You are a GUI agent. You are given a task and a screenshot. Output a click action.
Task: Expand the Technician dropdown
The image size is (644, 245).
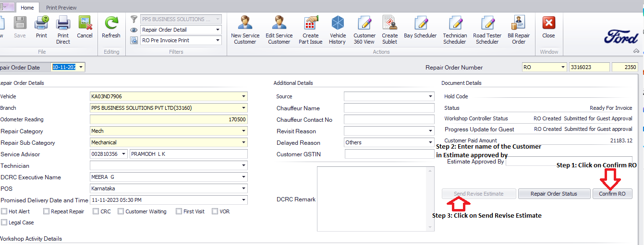click(244, 165)
